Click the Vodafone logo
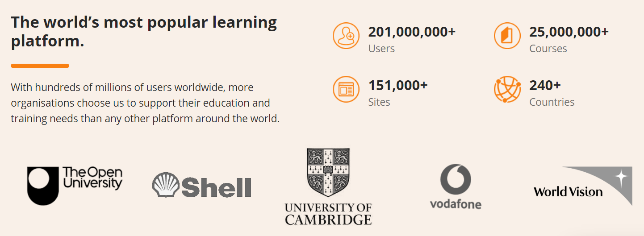Image resolution: width=644 pixels, height=236 pixels. tap(456, 186)
